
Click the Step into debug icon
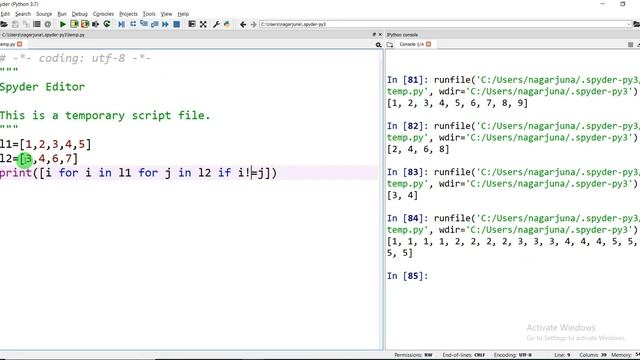pyautogui.click(x=144, y=24)
